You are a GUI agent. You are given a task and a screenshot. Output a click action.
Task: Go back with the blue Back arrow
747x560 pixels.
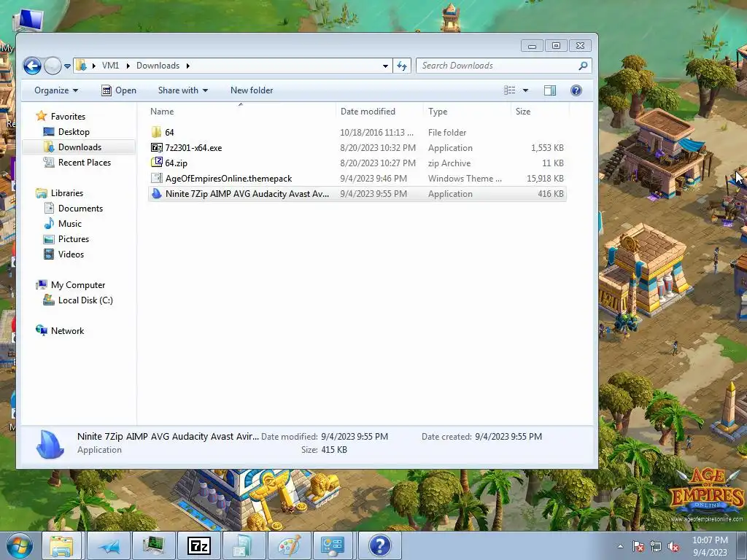(x=32, y=66)
